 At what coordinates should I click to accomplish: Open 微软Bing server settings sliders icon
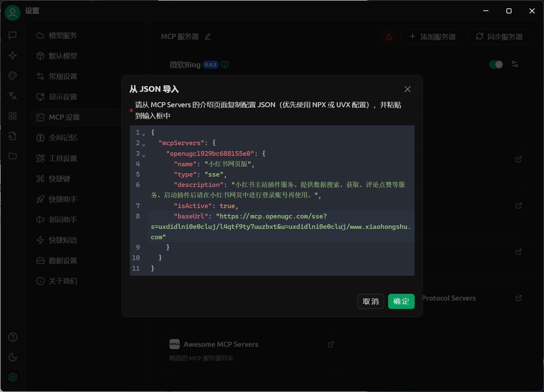[515, 64]
